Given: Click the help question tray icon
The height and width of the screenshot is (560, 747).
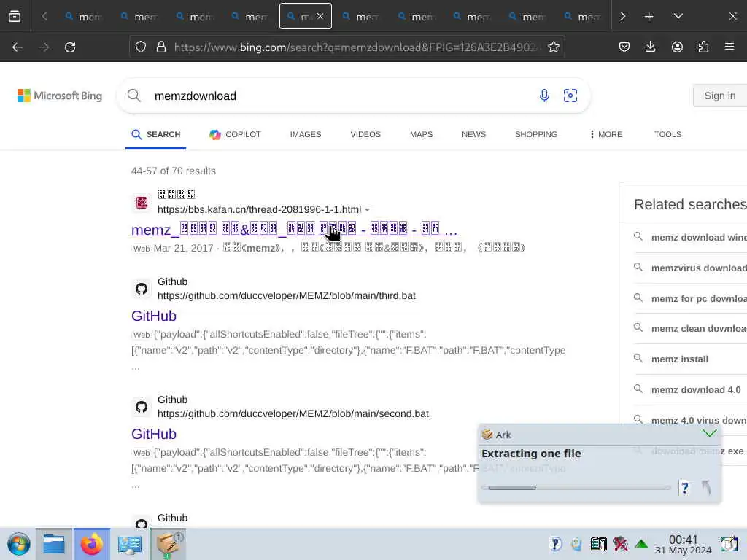Looking at the screenshot, I should (555, 543).
